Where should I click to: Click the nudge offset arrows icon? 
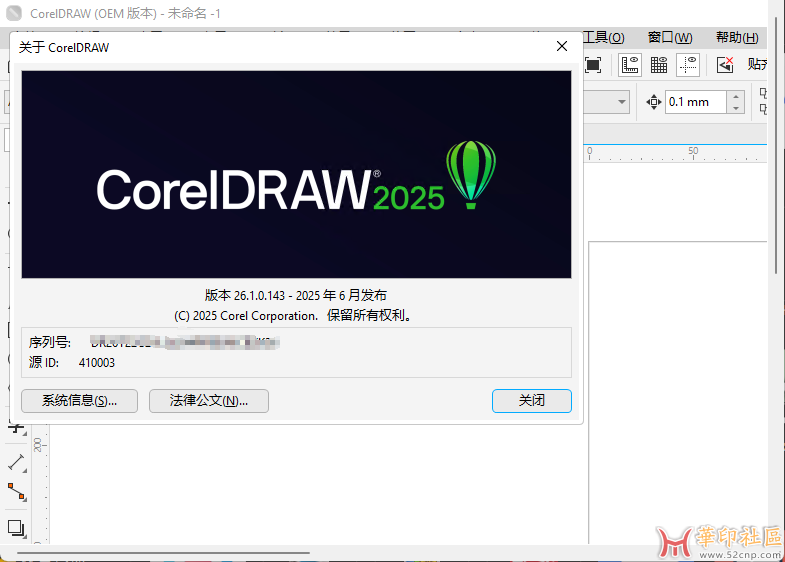coord(653,102)
